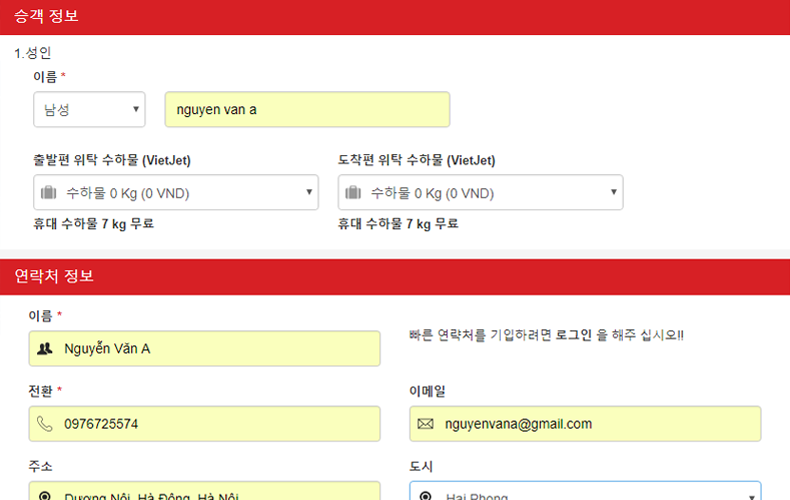Click the suitcase icon in departure baggage
Viewport: 790px width, 500px height.
click(48, 193)
